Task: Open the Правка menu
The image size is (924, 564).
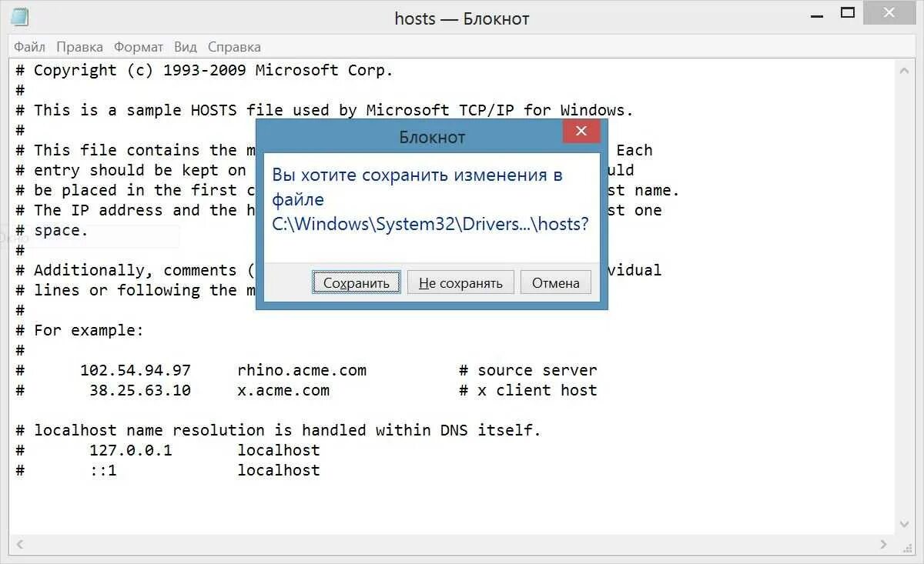Action: click(x=79, y=47)
